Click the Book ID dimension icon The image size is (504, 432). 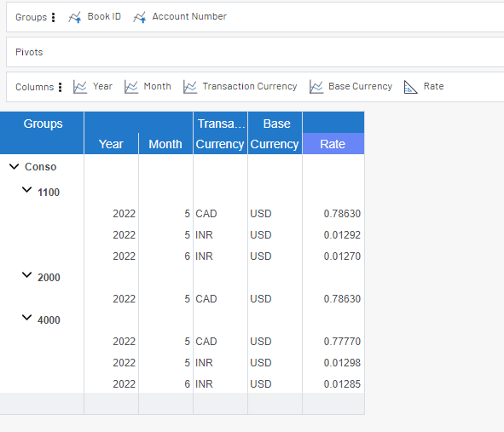pos(74,17)
